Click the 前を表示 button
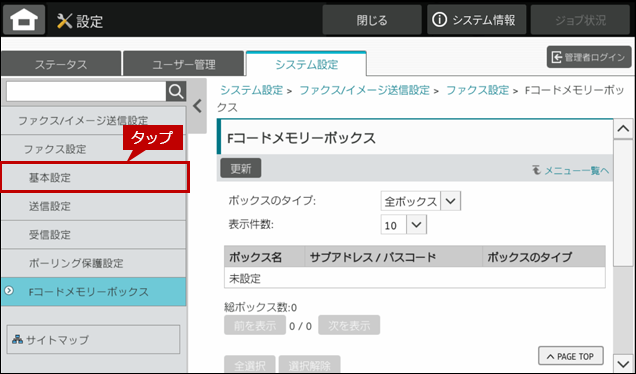636x374 pixels. coord(255,325)
